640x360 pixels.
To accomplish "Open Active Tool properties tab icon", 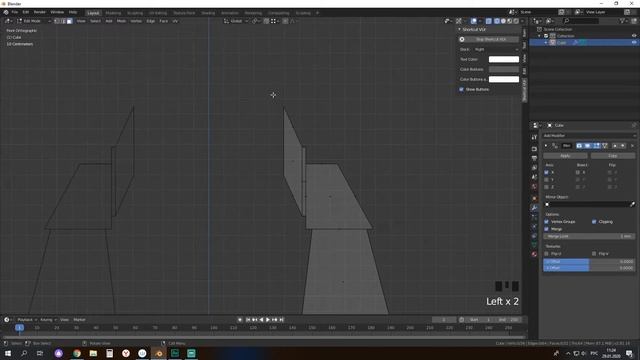I will pos(534,137).
